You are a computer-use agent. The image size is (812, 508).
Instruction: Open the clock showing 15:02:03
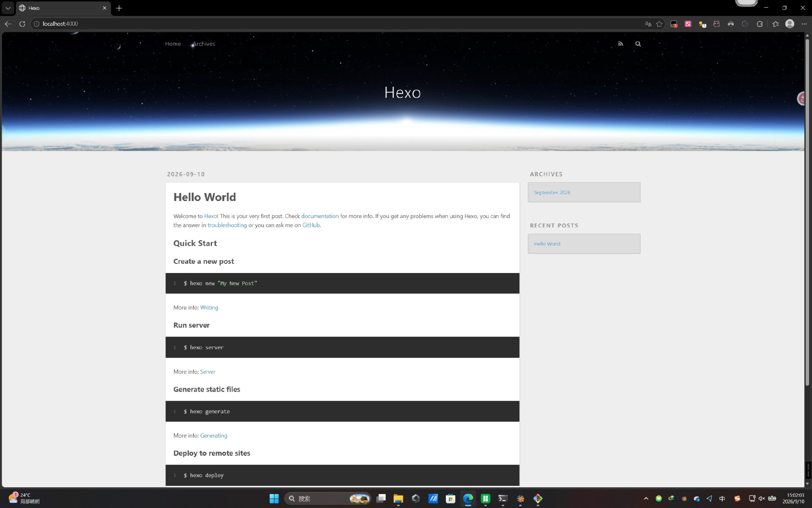794,498
